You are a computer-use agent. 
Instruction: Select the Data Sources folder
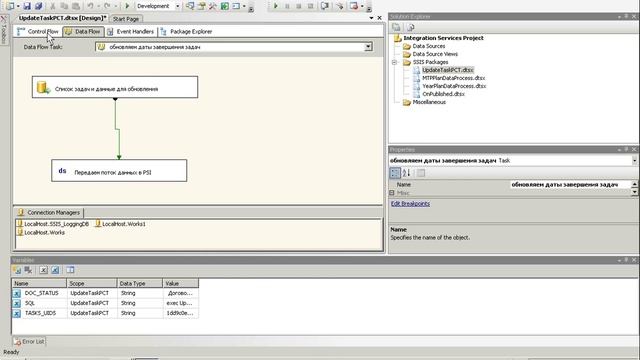tap(429, 46)
